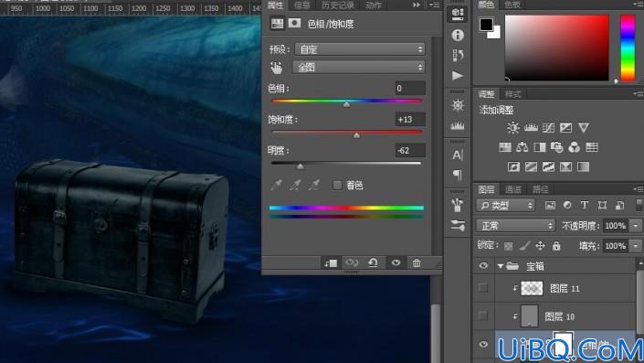Click the 色相 hue value field

click(410, 88)
